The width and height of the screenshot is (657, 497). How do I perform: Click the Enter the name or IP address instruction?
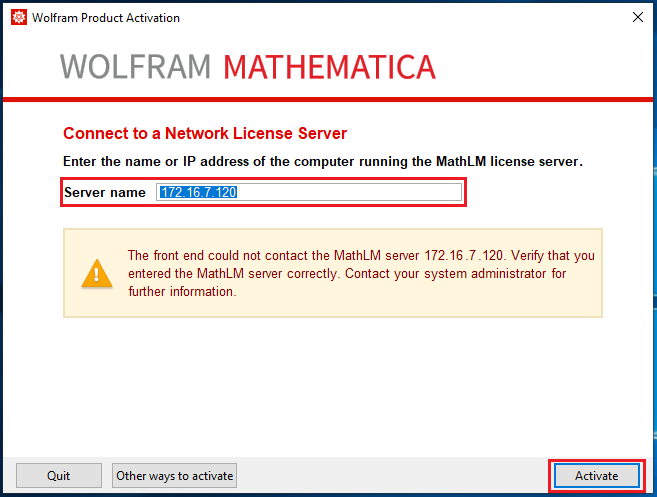click(322, 161)
